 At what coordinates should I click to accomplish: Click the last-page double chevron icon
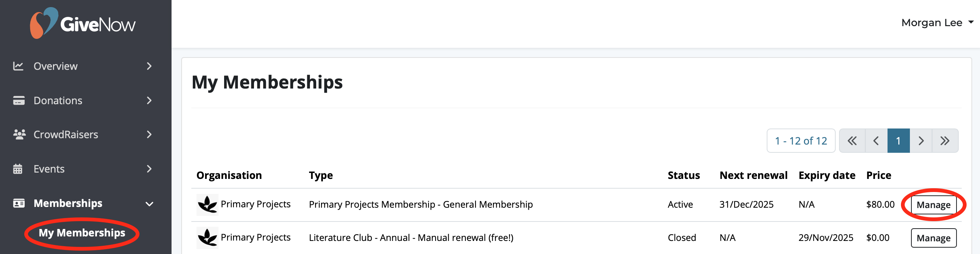click(945, 140)
